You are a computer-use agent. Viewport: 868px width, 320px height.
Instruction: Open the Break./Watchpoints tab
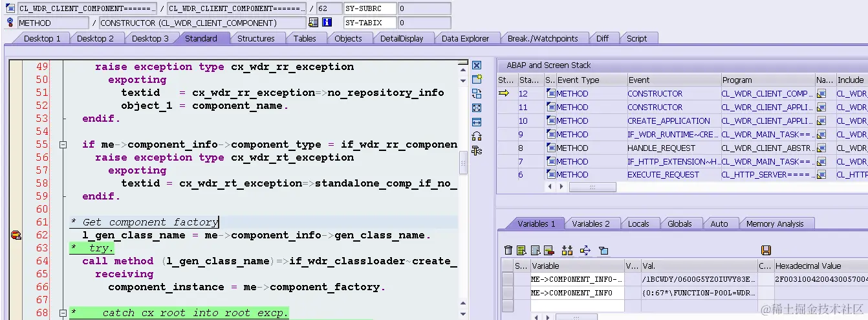click(543, 39)
